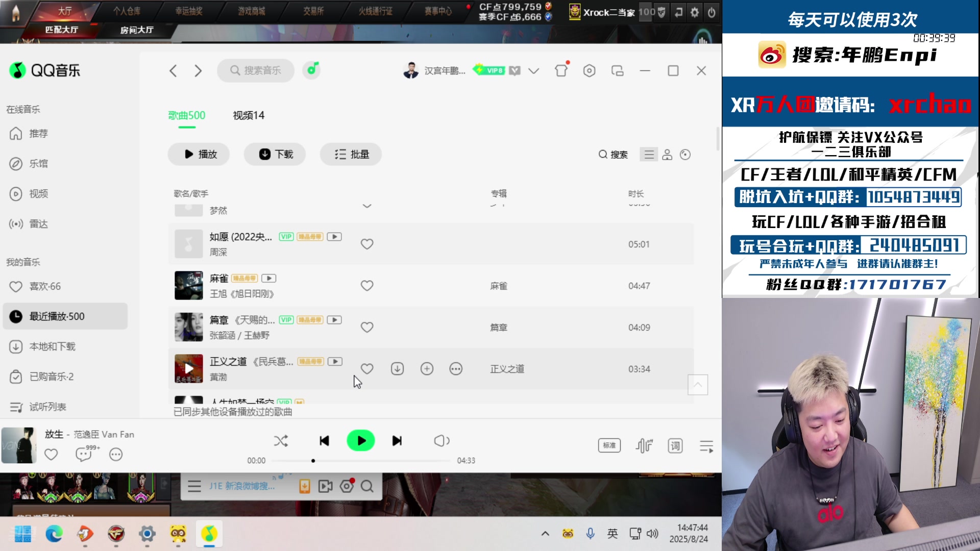Screen dimensions: 980x551
Task: Open the music recognition icon beside search
Action: click(311, 70)
